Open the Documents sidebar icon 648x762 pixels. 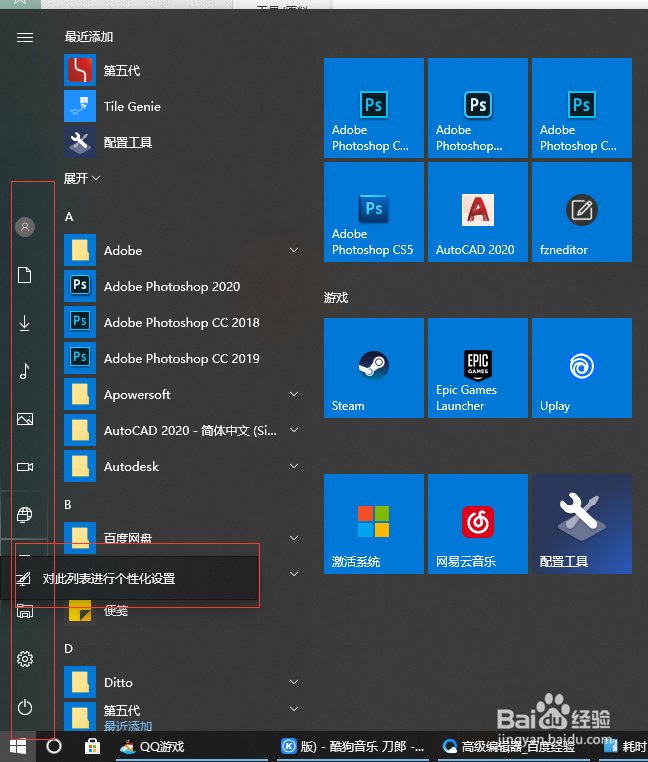coord(25,275)
